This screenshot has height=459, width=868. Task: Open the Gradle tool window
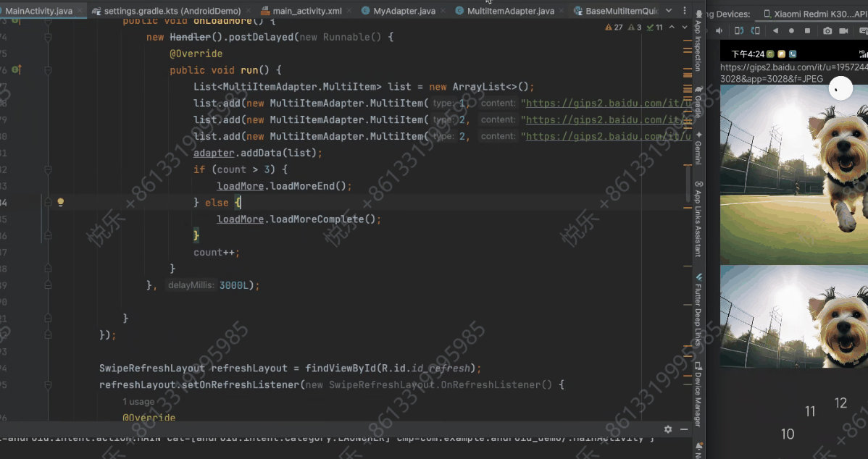point(698,102)
